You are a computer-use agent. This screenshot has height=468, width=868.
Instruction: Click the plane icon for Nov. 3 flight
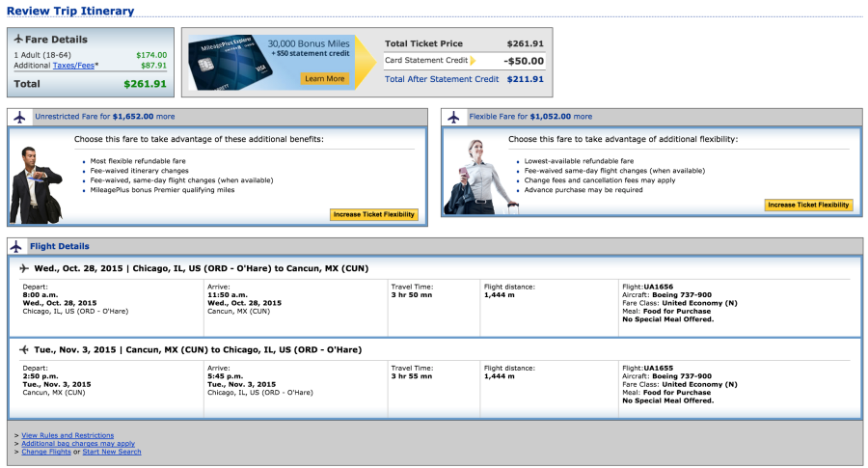point(24,349)
